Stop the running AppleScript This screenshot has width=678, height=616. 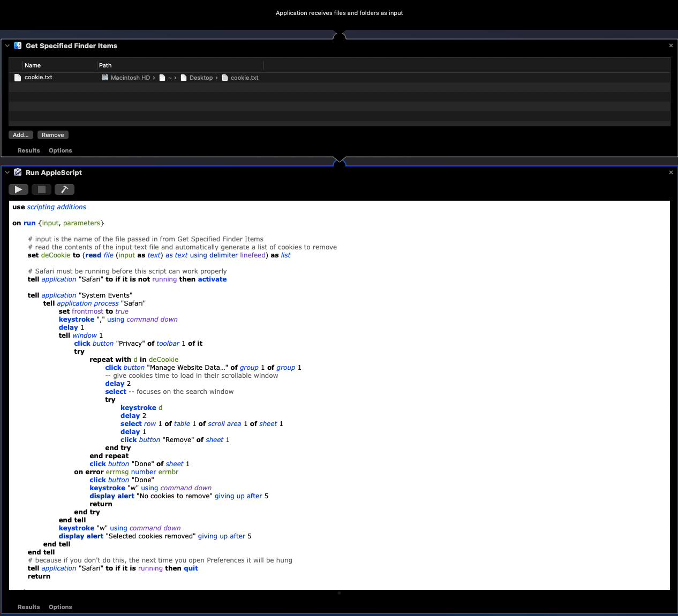(x=41, y=189)
